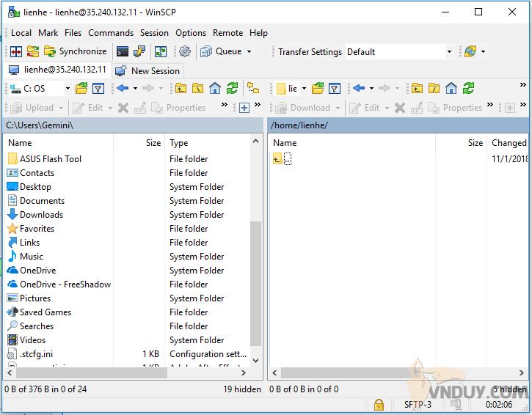Refresh the remote panel directory
This screenshot has height=415, width=532.
click(x=467, y=89)
